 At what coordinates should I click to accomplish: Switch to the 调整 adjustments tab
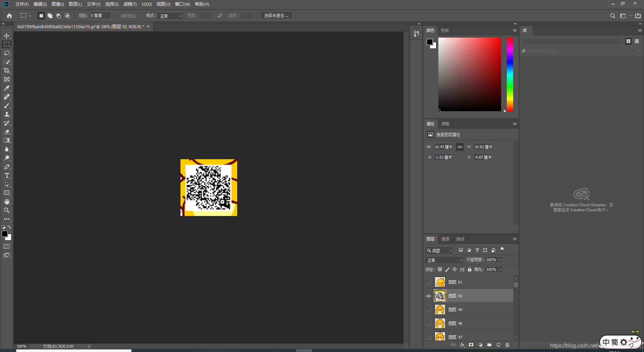(445, 124)
